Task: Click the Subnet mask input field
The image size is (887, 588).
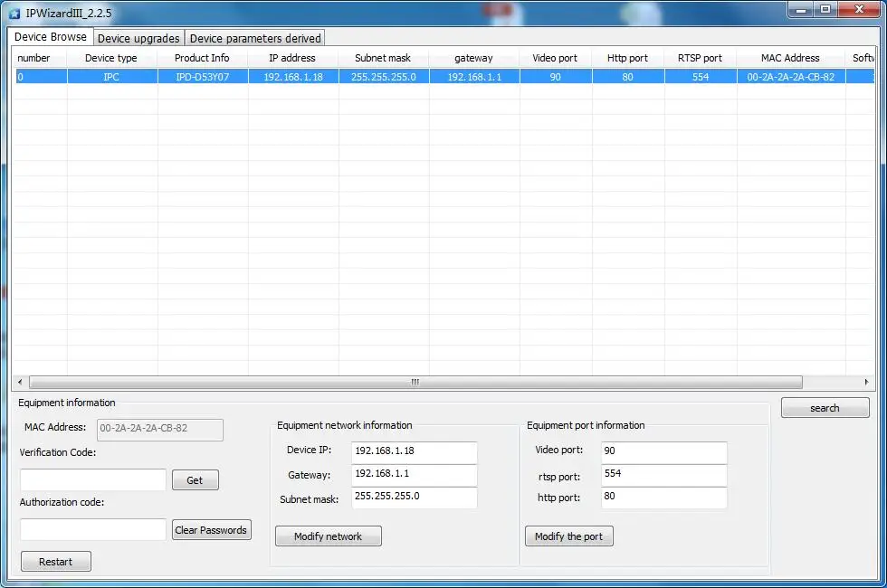Action: pyautogui.click(x=415, y=497)
